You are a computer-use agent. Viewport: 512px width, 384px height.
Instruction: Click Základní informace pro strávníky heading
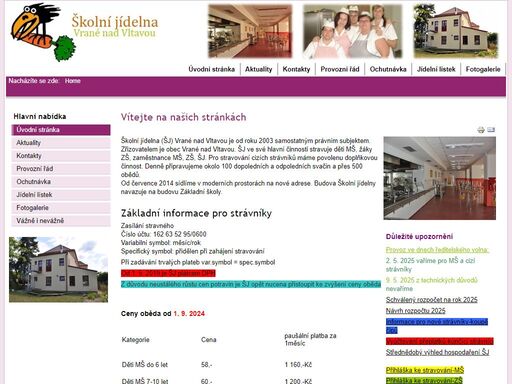pyautogui.click(x=196, y=213)
